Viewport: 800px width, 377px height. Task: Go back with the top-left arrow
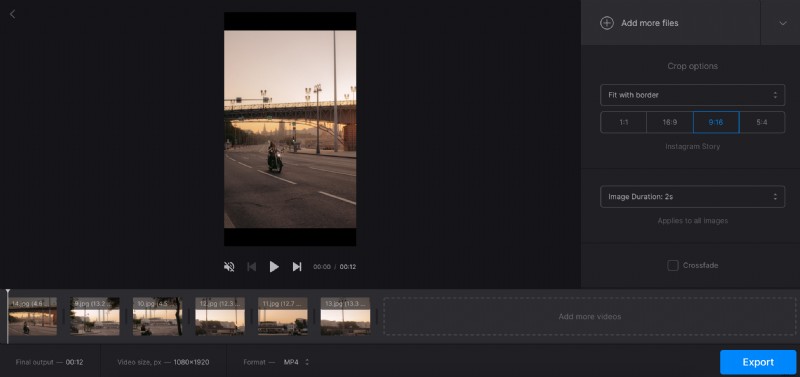pyautogui.click(x=13, y=14)
